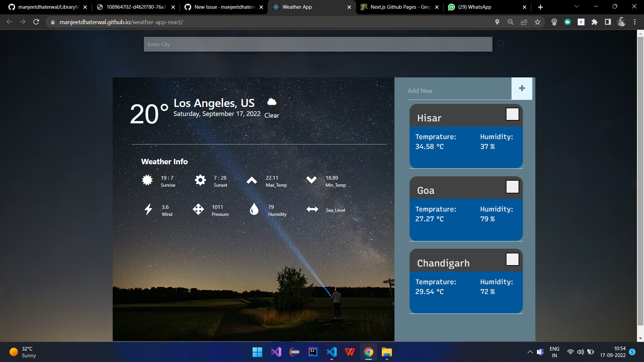Click the Pressure four-arrow icon
Image resolution: width=644 pixels, height=362 pixels.
pyautogui.click(x=198, y=209)
